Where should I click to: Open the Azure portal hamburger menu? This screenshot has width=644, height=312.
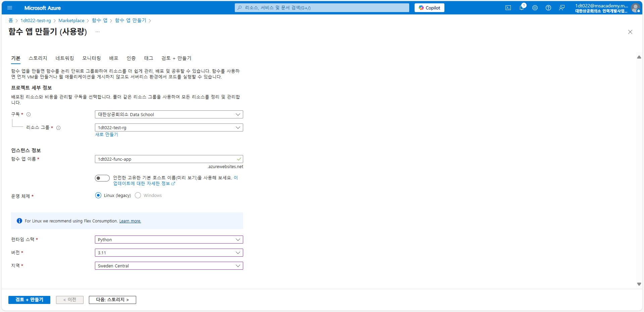10,8
